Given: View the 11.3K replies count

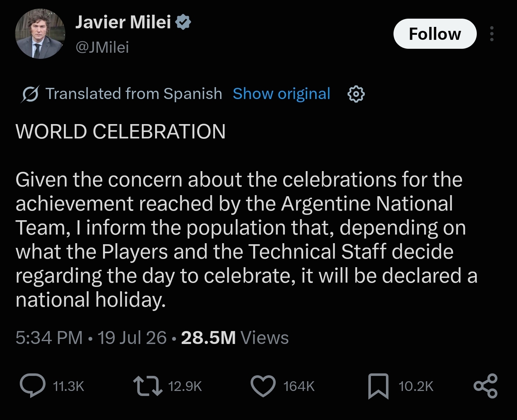Looking at the screenshot, I should pyautogui.click(x=68, y=386).
